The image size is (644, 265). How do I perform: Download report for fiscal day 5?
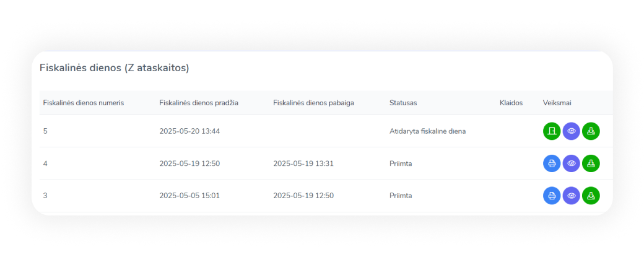coord(591,131)
